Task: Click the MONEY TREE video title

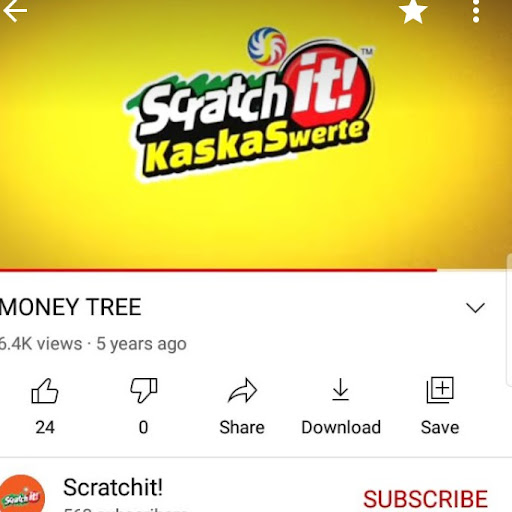Action: (70, 307)
